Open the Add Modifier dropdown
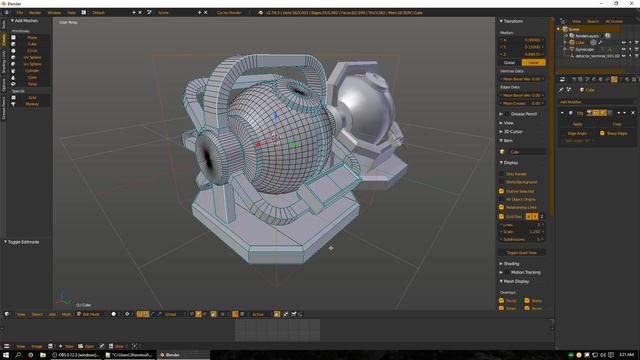 [598, 102]
